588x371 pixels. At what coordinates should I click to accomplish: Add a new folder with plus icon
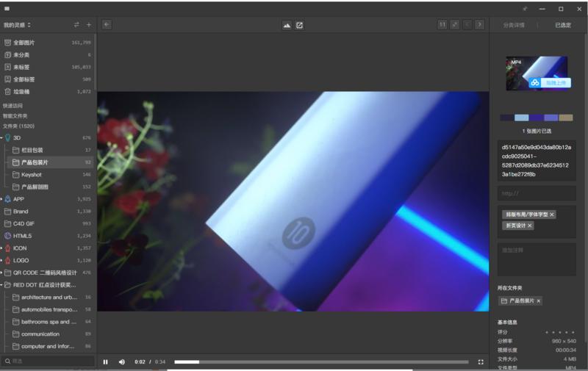pos(89,25)
